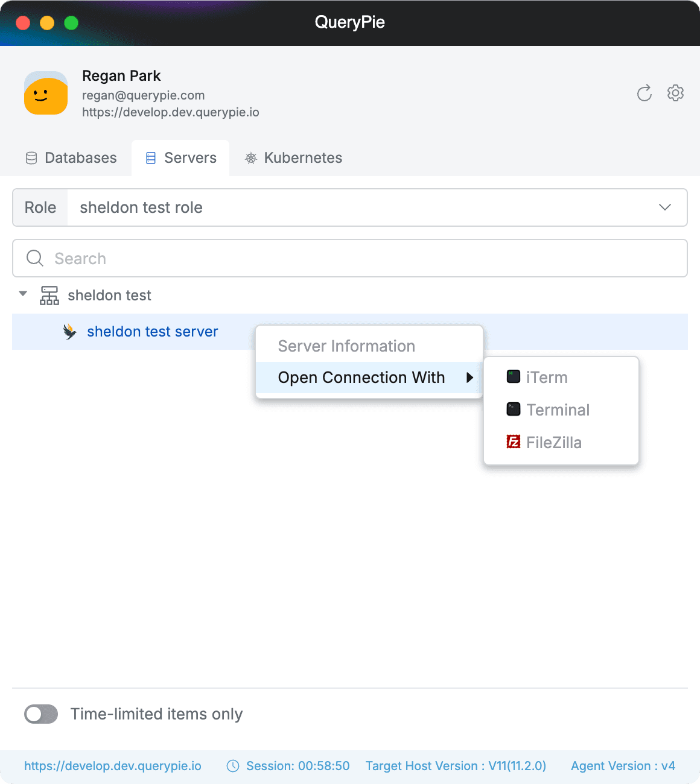Image resolution: width=700 pixels, height=784 pixels.
Task: Click the Terminal app icon
Action: tap(514, 409)
